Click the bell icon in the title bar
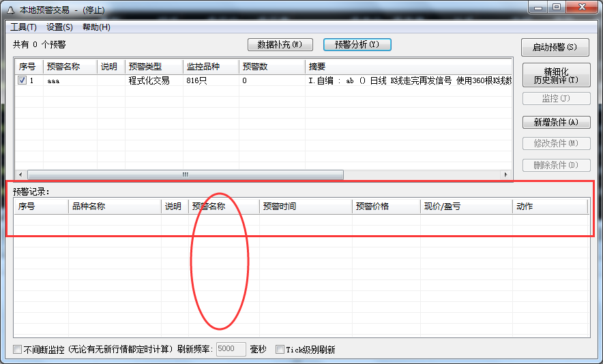 point(11,10)
